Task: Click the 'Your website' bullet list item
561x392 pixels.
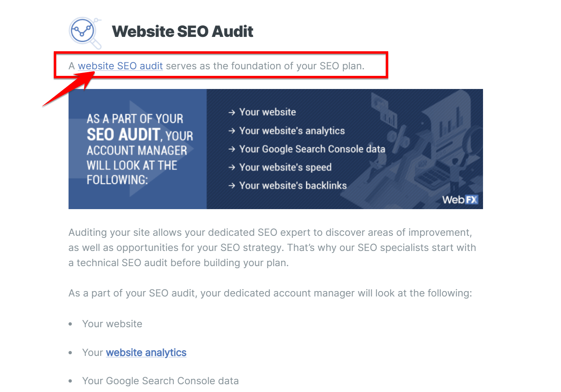Action: point(112,324)
